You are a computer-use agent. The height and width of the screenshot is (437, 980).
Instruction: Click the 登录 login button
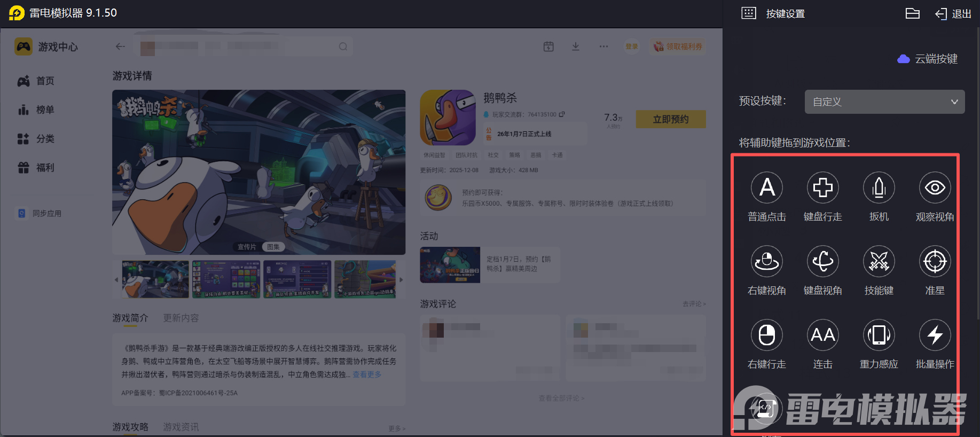[632, 46]
